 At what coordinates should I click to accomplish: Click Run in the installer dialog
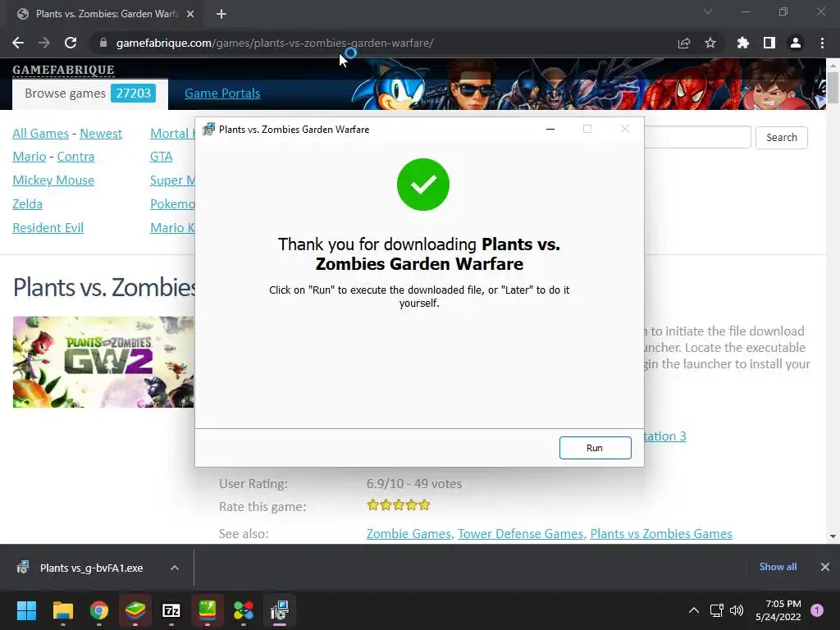click(x=595, y=448)
